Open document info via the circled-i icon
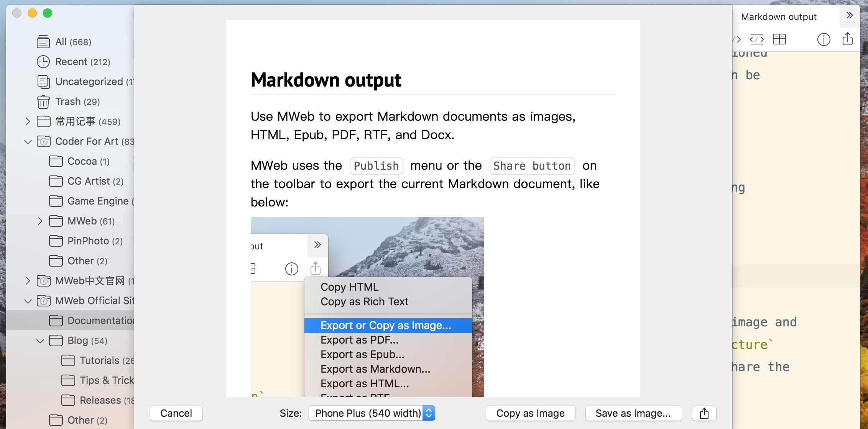 824,39
